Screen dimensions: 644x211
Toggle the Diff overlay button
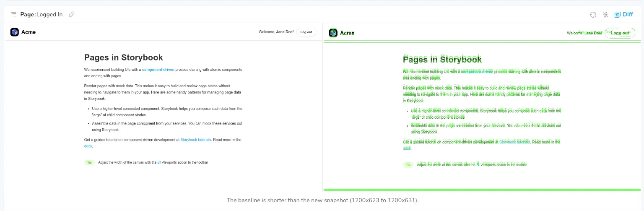(623, 15)
